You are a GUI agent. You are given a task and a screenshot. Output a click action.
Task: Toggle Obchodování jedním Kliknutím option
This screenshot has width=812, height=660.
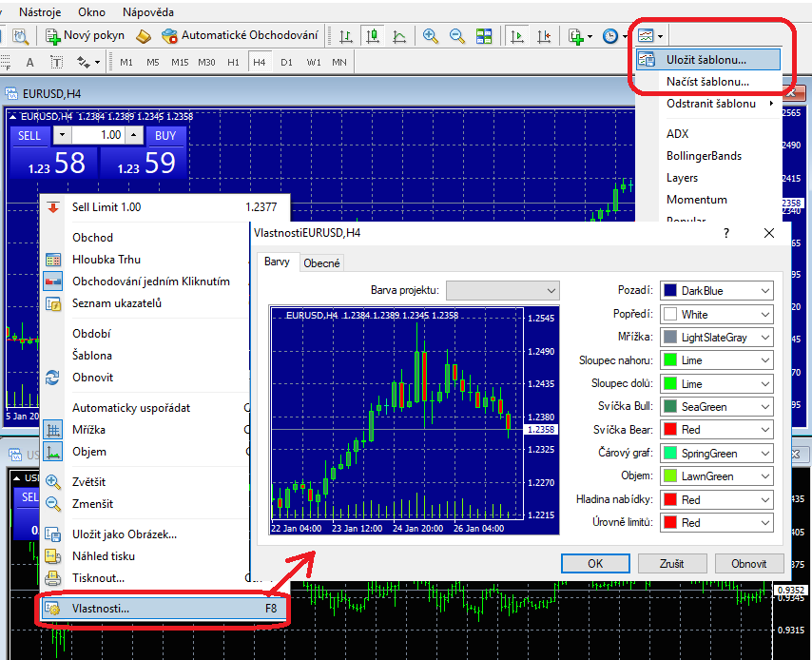point(150,281)
